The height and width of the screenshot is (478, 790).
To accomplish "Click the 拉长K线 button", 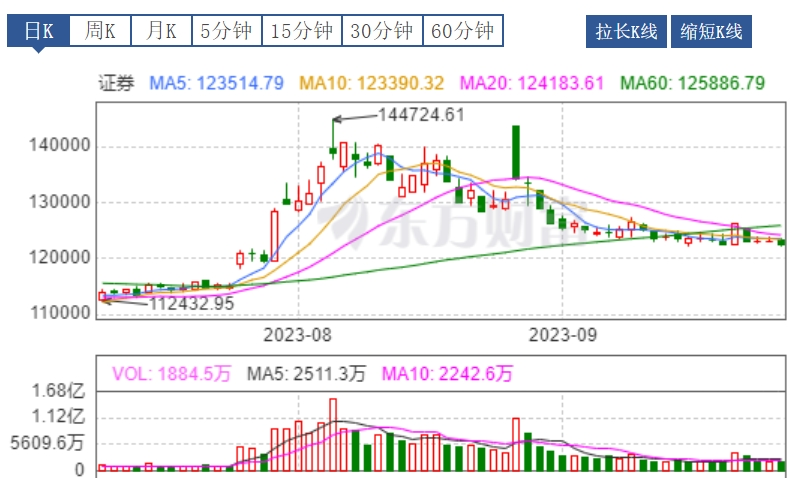I will click(624, 32).
